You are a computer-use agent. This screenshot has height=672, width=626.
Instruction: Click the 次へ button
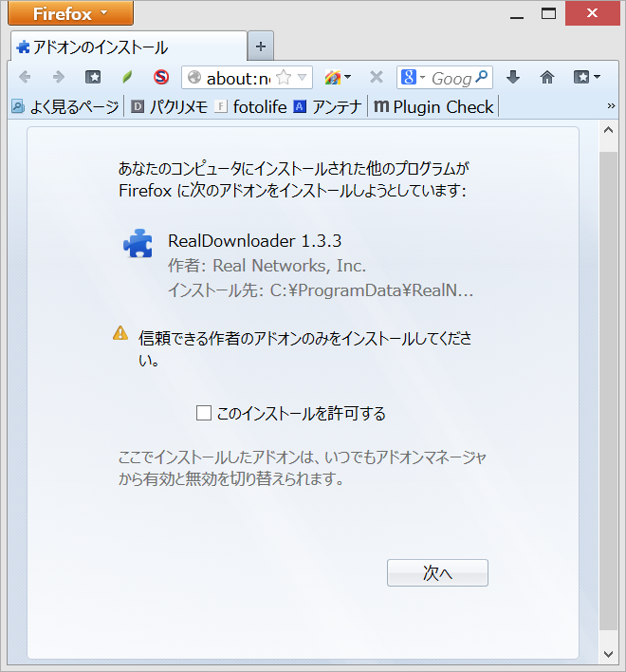point(437,572)
